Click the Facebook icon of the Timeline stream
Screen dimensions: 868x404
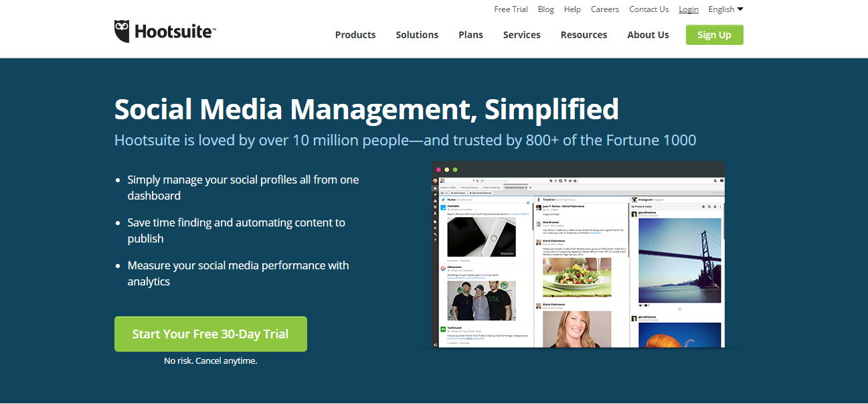[x=539, y=200]
